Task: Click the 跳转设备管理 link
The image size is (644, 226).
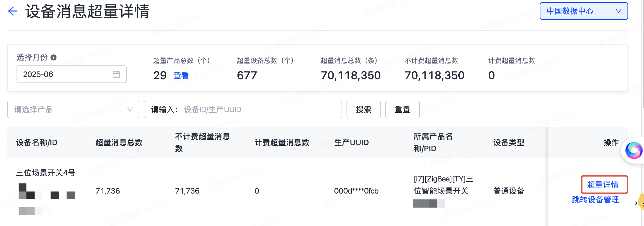Action: pyautogui.click(x=596, y=200)
